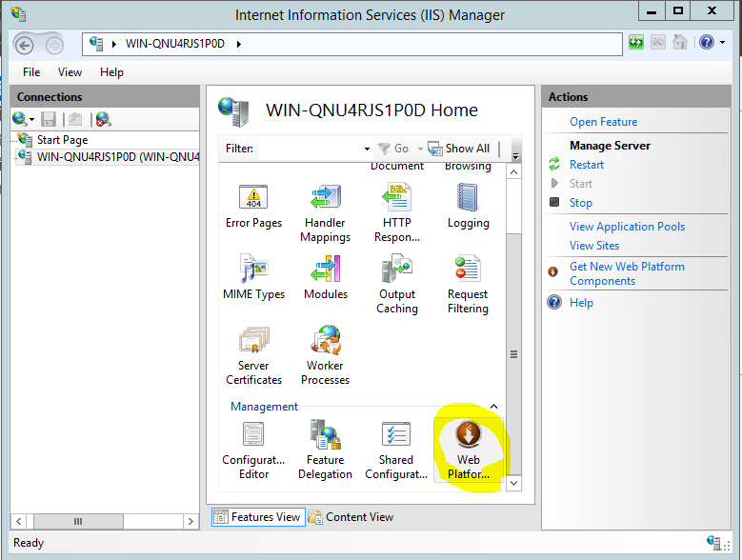This screenshot has height=560, width=742.
Task: Open the filter toolbar overflow arrow
Action: 516,156
